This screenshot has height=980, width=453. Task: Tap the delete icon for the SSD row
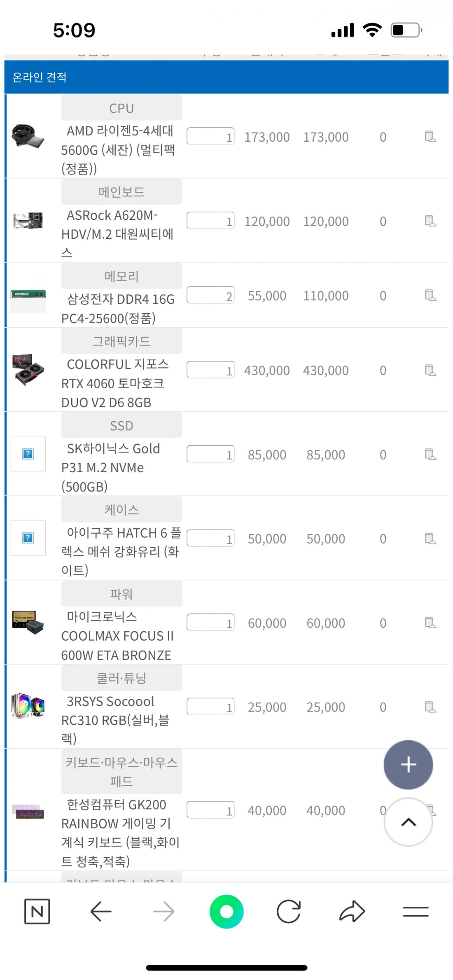[x=430, y=455]
